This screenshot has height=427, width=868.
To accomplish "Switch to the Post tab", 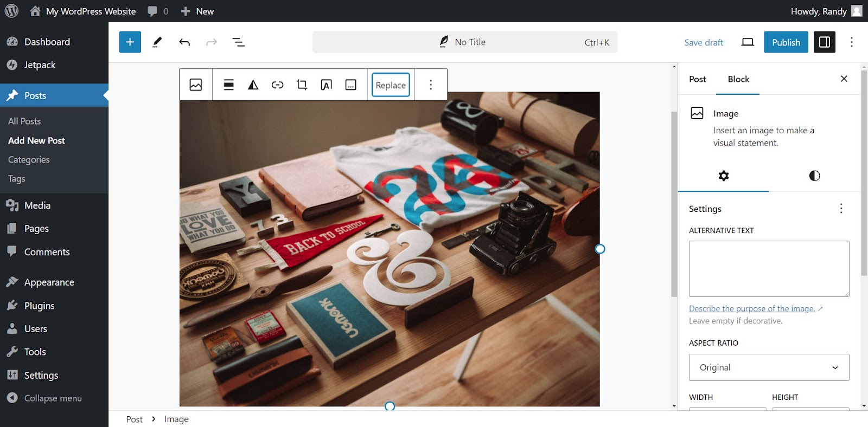I will point(697,79).
